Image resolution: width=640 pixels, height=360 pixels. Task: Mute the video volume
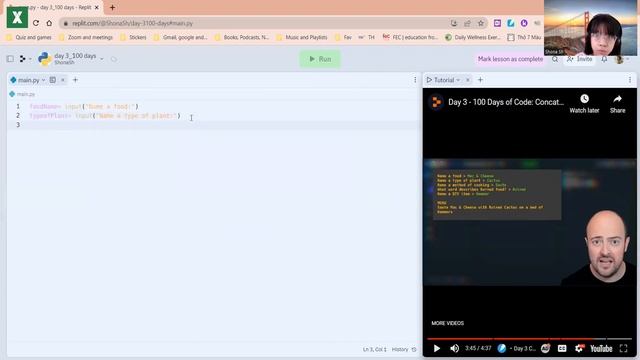(454, 349)
